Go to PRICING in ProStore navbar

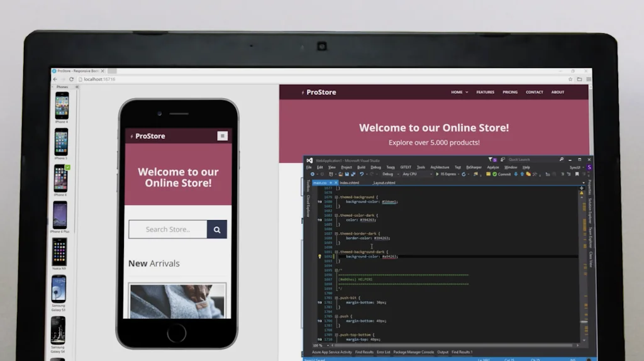point(510,92)
